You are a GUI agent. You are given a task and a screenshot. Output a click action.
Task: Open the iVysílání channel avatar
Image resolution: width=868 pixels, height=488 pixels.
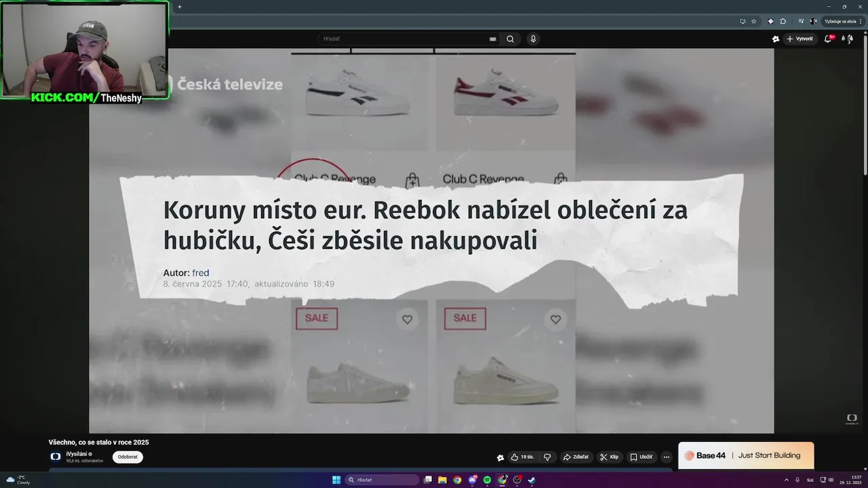[x=56, y=457]
